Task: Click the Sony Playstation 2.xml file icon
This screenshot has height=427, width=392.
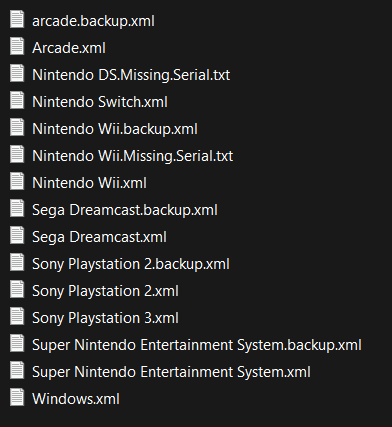Action: tap(17, 289)
